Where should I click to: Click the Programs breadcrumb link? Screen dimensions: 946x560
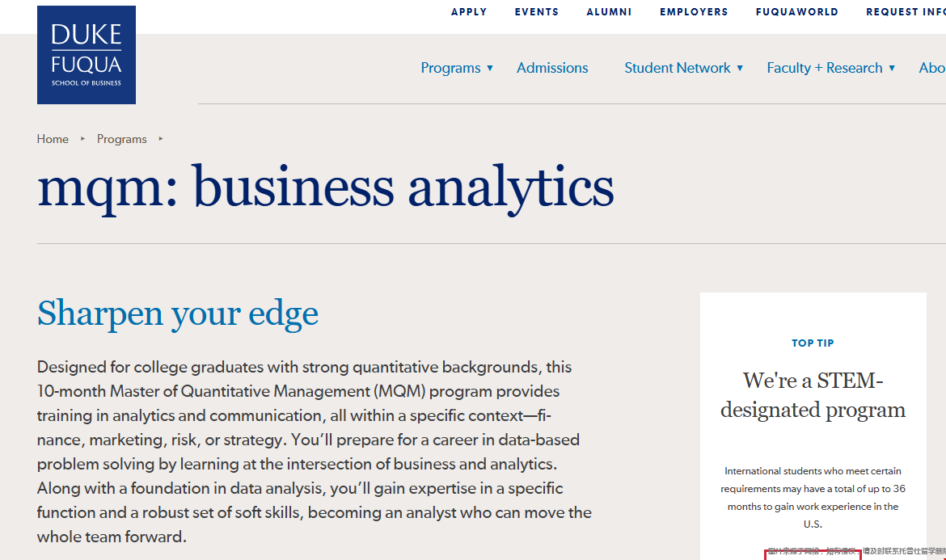122,139
